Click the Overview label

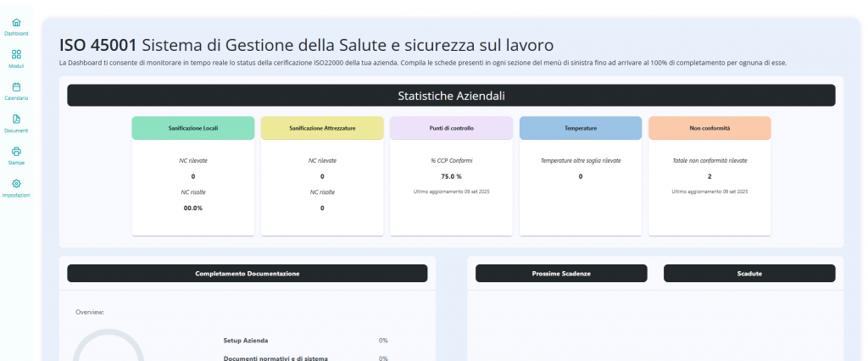point(90,313)
